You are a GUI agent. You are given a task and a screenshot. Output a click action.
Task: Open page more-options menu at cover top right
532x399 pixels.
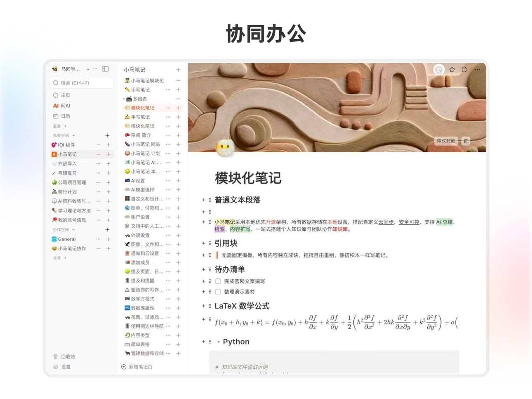click(x=477, y=70)
